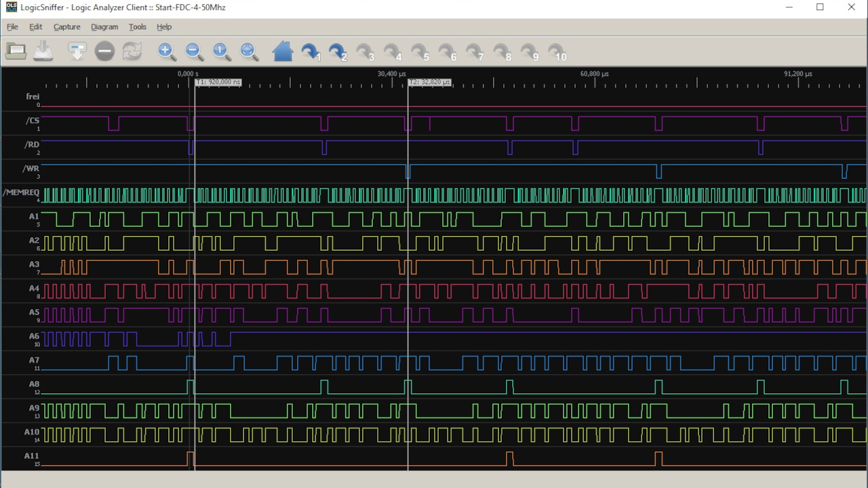This screenshot has width=868, height=488.
Task: Click the Open file folder icon
Action: click(16, 51)
